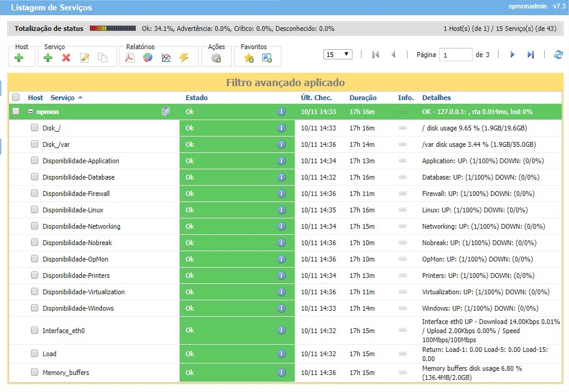The width and height of the screenshot is (569, 392).
Task: Check the Disk_/var service checkbox
Action: pyautogui.click(x=35, y=144)
